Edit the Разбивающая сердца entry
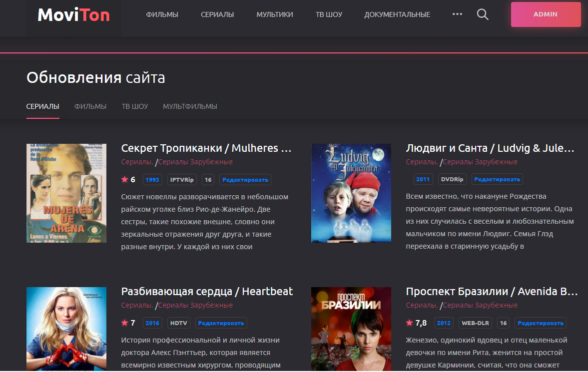Viewport: 588px width, 372px height. coord(221,323)
